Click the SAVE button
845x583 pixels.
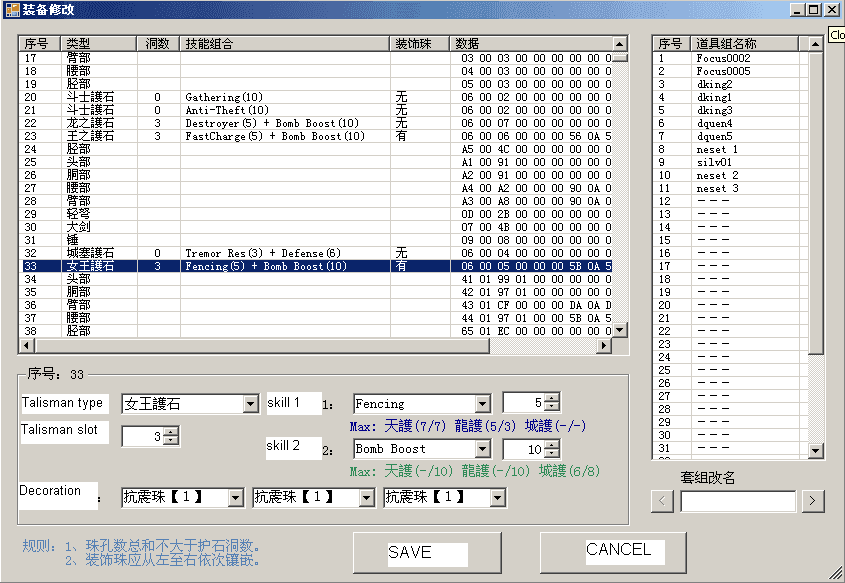tap(427, 553)
